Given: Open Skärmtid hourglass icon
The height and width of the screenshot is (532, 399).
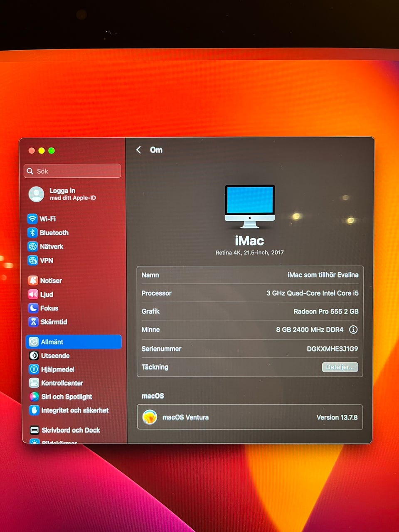Looking at the screenshot, I should [33, 322].
